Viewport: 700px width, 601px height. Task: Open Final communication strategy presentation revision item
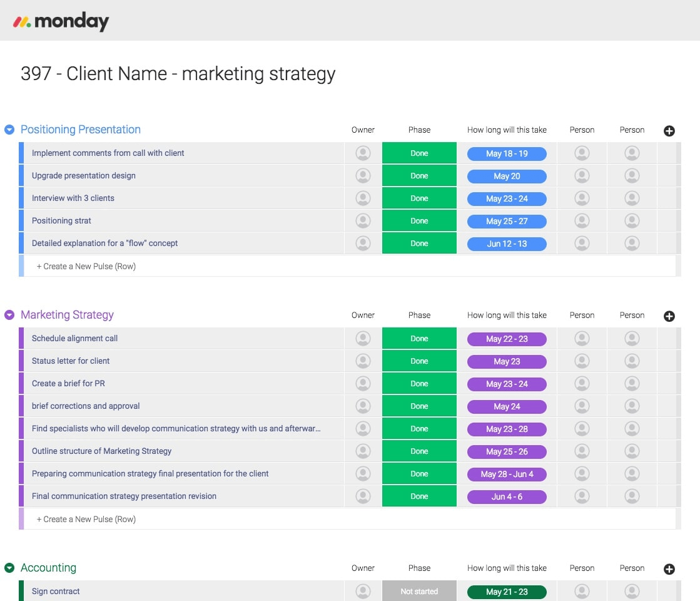pos(124,496)
